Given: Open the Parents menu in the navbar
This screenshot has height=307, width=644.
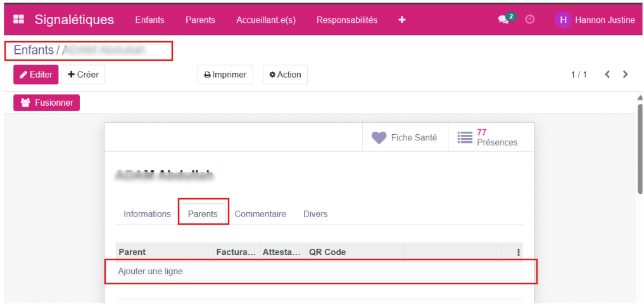Looking at the screenshot, I should pyautogui.click(x=200, y=20).
